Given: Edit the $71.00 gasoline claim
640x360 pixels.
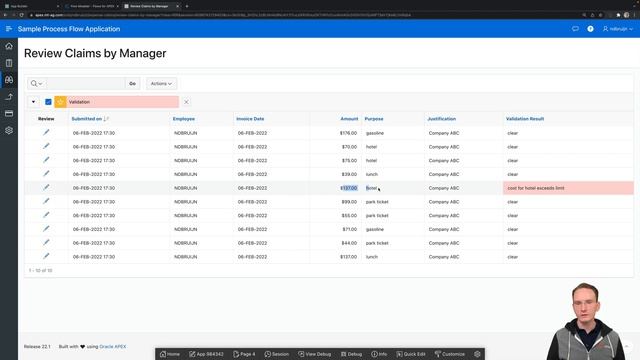Looking at the screenshot, I should (46, 229).
